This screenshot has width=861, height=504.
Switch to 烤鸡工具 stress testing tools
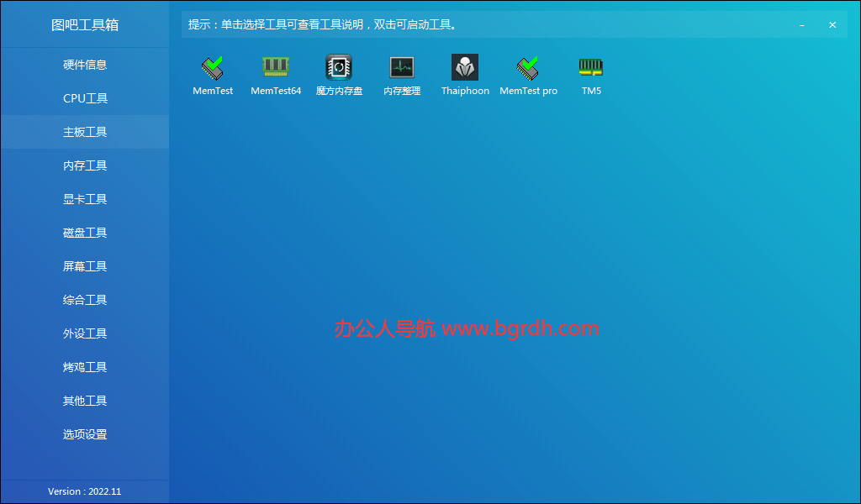[84, 367]
